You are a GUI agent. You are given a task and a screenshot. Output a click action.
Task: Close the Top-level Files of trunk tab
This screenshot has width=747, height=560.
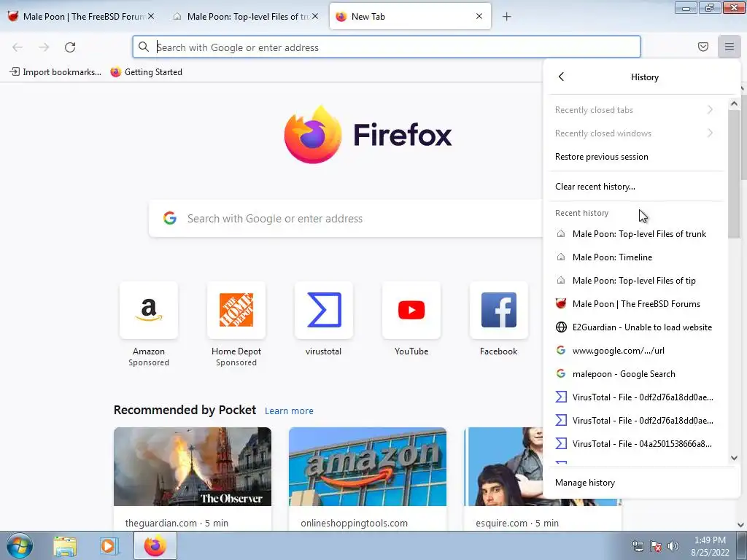[x=315, y=16]
